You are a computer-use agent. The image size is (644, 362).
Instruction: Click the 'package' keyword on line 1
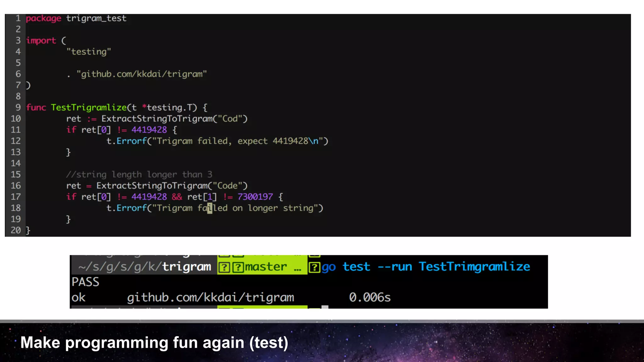pyautogui.click(x=43, y=19)
